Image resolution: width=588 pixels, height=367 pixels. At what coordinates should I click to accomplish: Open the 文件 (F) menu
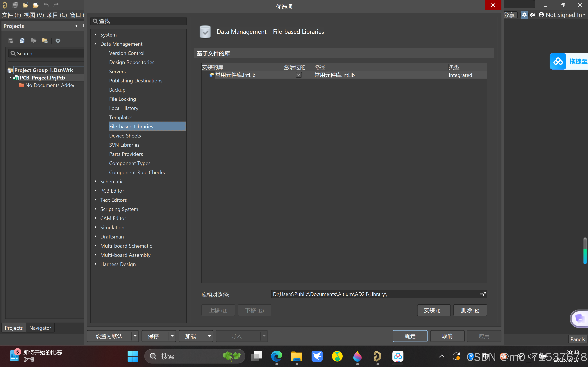pos(11,15)
